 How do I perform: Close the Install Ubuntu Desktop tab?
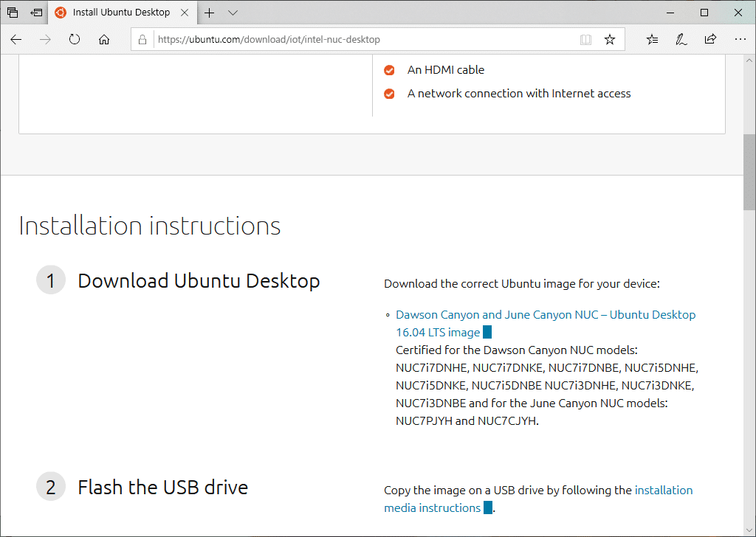pos(185,13)
